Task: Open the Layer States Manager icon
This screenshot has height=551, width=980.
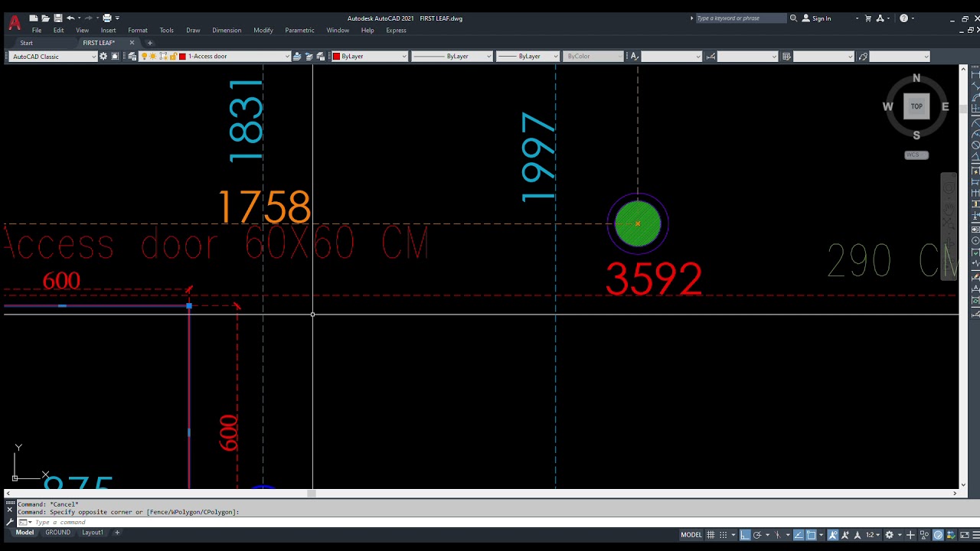Action: (319, 56)
